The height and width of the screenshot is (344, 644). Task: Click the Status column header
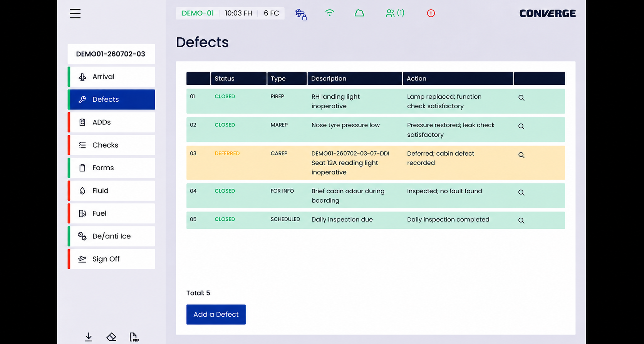(x=239, y=79)
